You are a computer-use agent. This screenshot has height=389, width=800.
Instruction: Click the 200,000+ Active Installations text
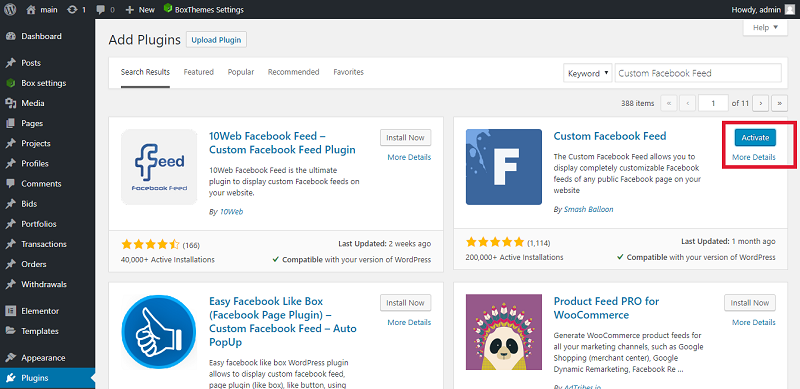(x=514, y=258)
